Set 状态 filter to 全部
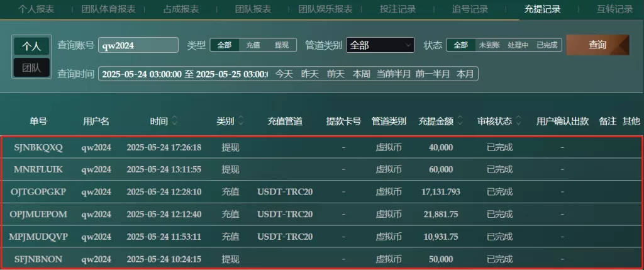Screen dimensions: 644x270 tap(461, 45)
